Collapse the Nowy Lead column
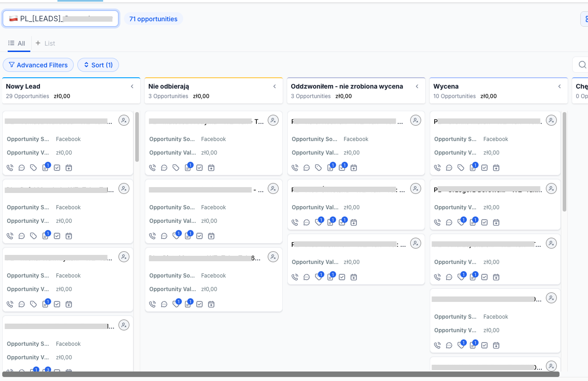 click(x=132, y=86)
